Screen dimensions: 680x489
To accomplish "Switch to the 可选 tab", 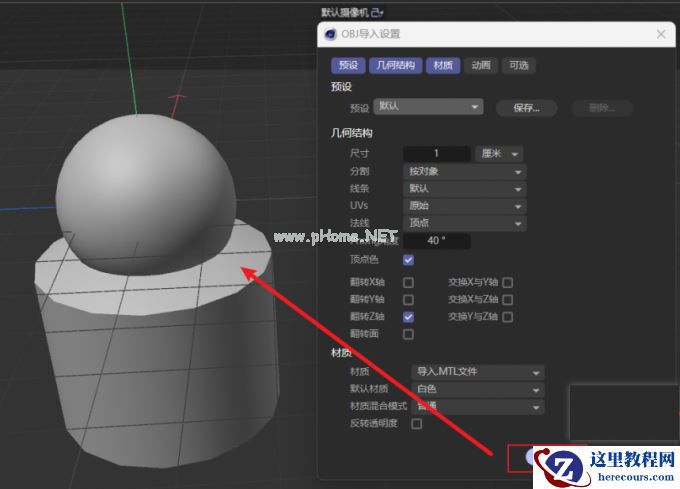I will tap(519, 65).
